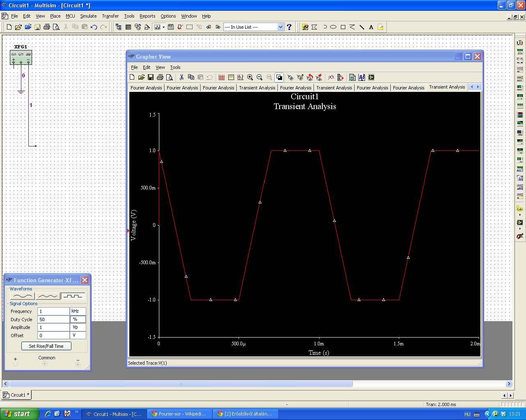This screenshot has height=420, width=526.
Task: Toggle the grid in Grapher View toolbar
Action: tap(222, 77)
